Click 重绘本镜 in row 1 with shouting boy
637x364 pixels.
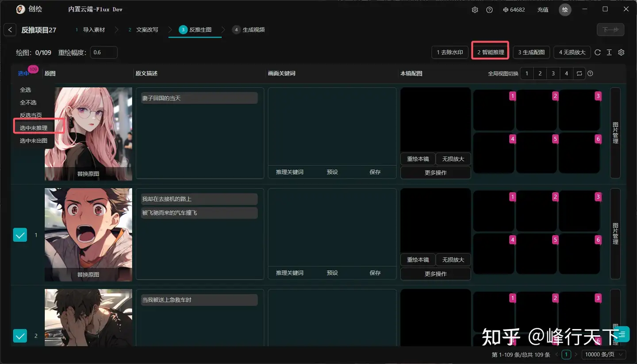coord(418,260)
